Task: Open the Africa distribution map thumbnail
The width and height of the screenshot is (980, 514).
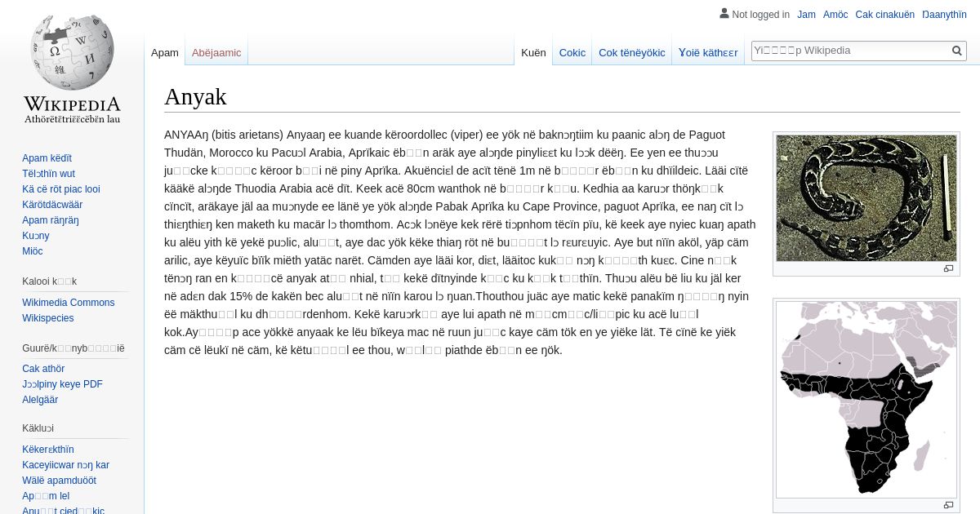Action: click(x=866, y=400)
